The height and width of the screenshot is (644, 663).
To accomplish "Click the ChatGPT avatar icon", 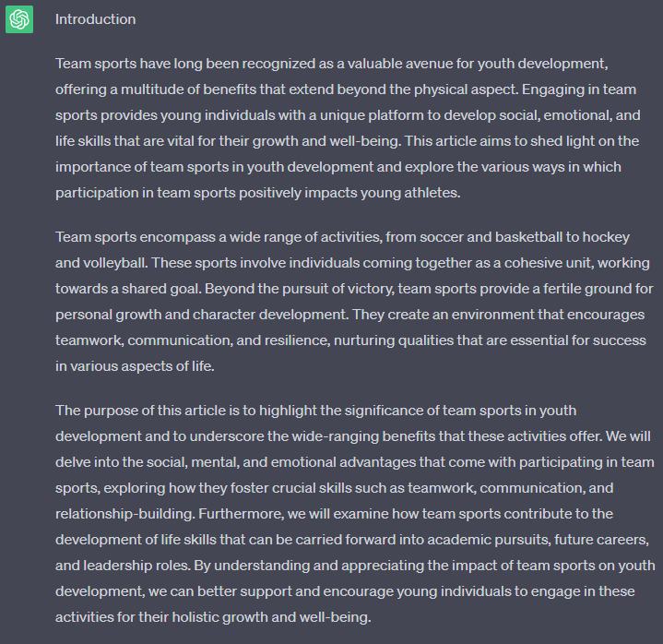I will click(19, 19).
